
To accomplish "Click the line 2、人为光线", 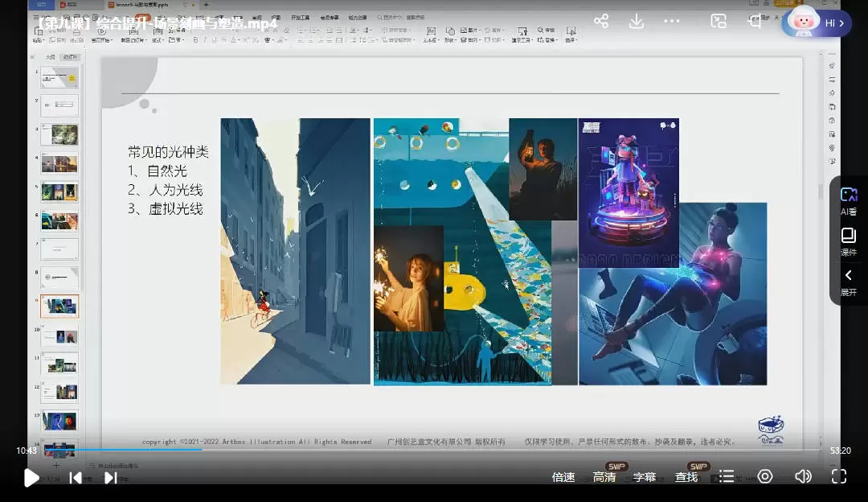I will coord(165,190).
